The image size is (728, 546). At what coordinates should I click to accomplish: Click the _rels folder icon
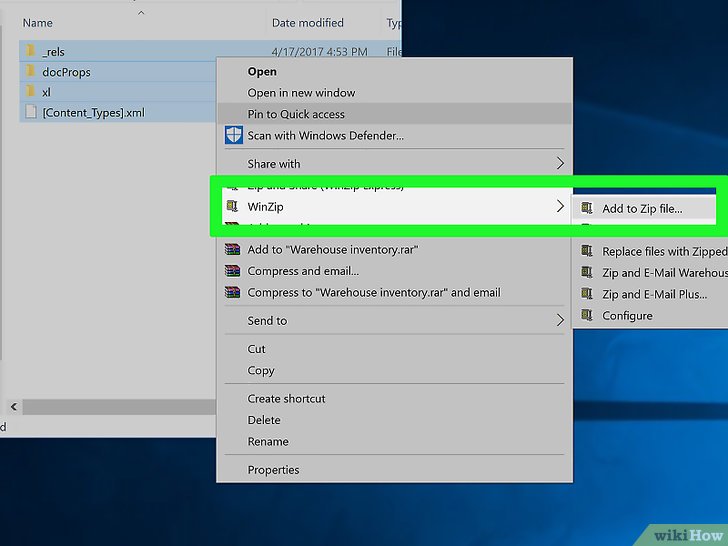(30, 51)
